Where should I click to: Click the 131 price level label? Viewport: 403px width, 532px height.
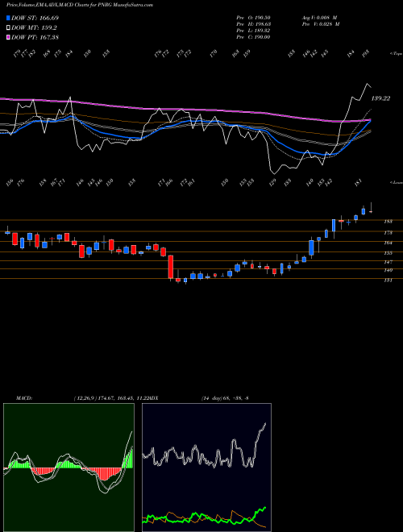click(388, 281)
